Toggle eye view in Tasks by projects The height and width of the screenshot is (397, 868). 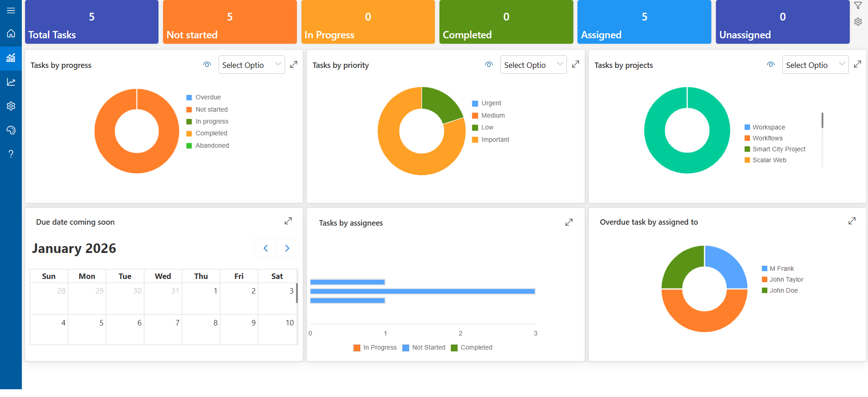coord(771,65)
